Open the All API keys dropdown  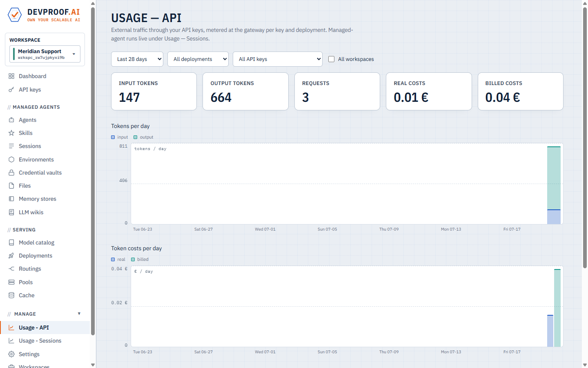278,59
